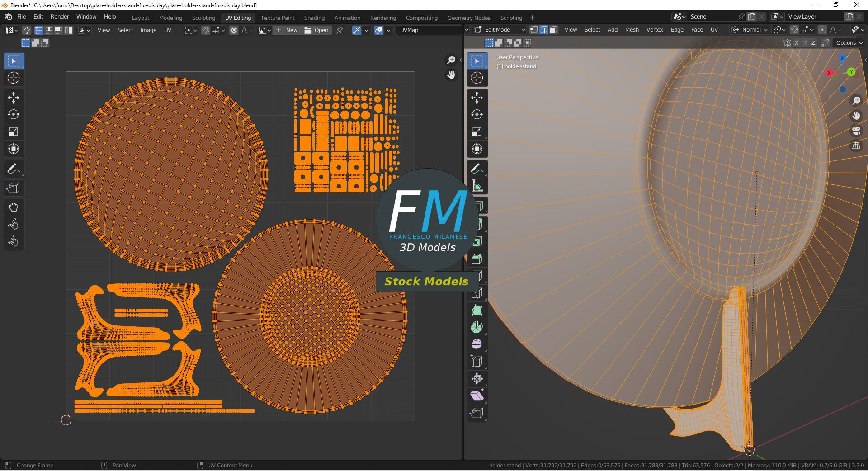Activate Select Box tool in UV editor
868x471 pixels.
pyautogui.click(x=14, y=61)
